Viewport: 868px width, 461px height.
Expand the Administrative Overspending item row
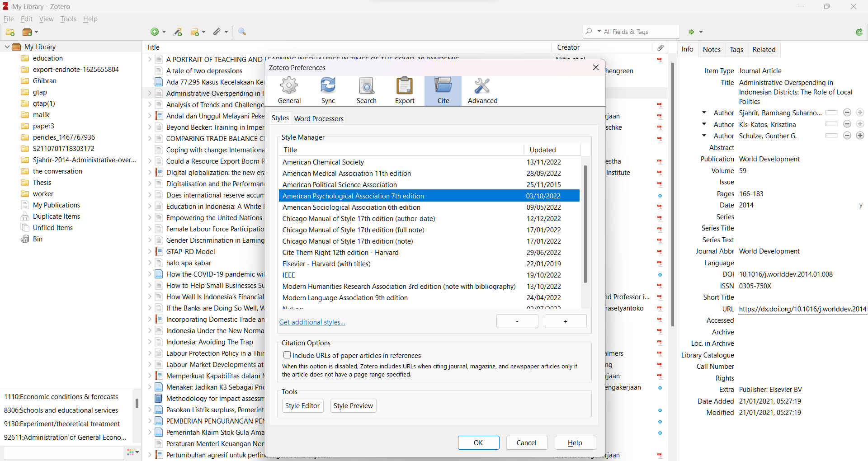pyautogui.click(x=150, y=94)
